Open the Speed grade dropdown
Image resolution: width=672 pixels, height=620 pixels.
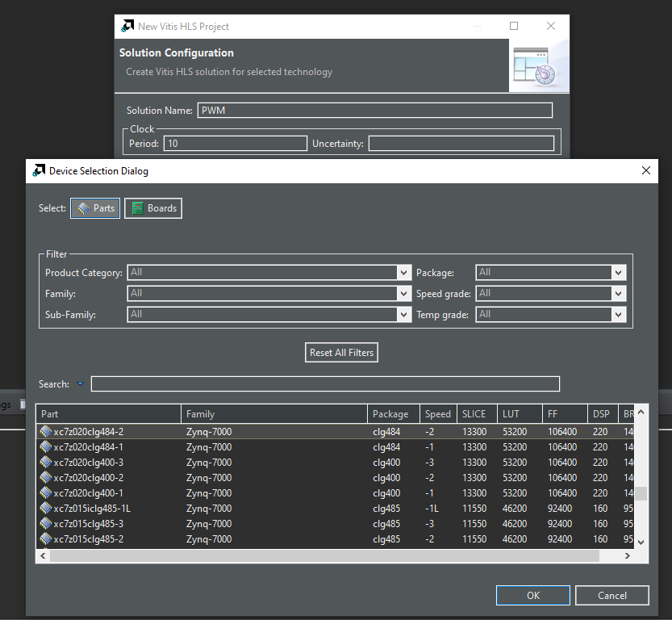point(551,293)
